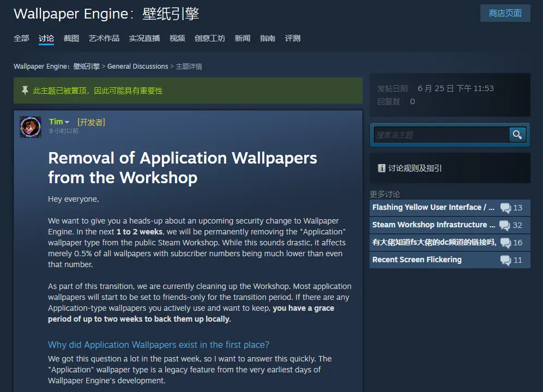
Task: Click the Why did Application Wallpapers exist heading
Action: point(159,345)
